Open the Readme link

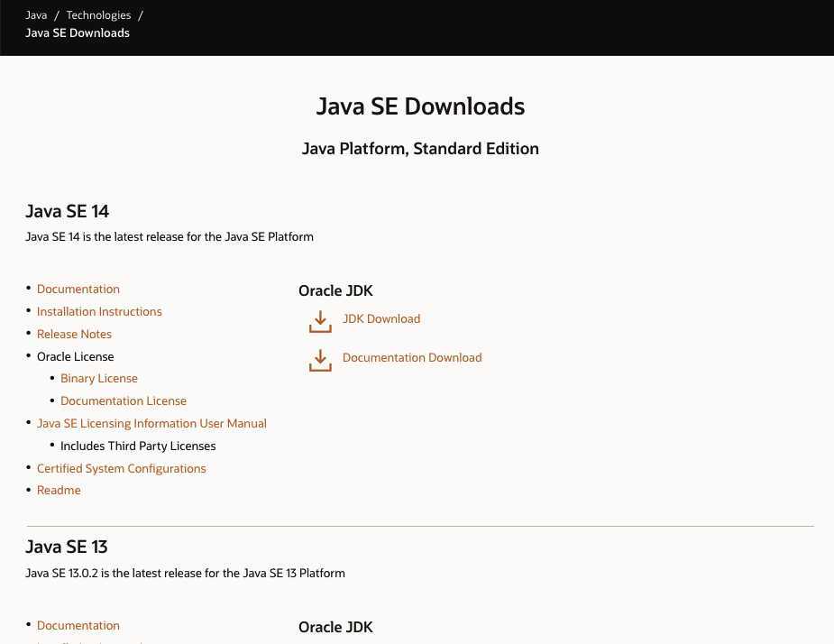pyautogui.click(x=59, y=490)
